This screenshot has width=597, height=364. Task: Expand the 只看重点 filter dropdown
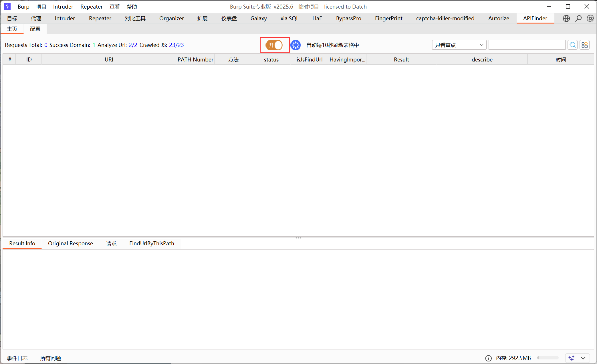459,45
